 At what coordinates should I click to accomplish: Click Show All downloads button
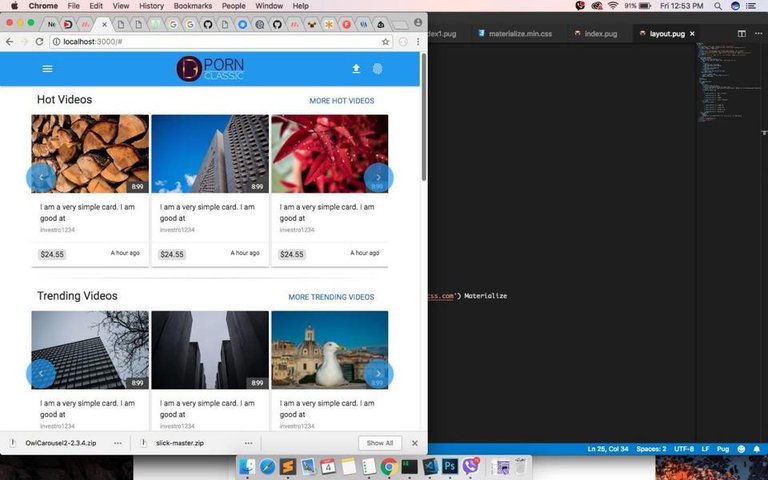(380, 443)
